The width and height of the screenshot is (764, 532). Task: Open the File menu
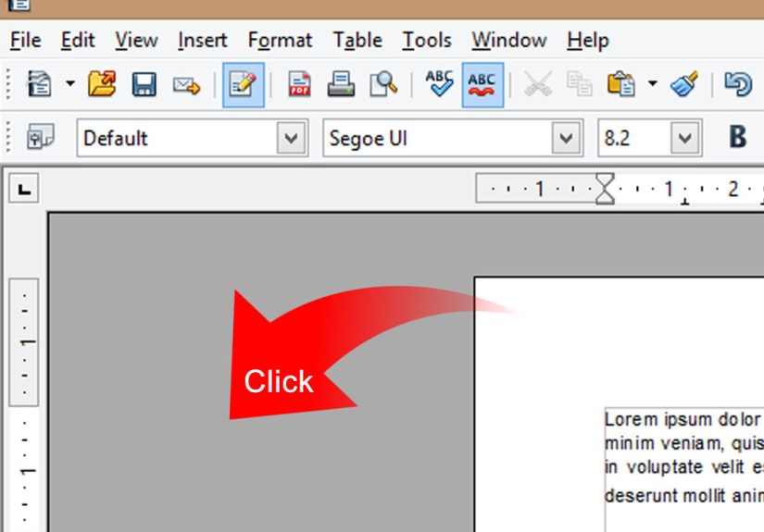click(x=25, y=40)
